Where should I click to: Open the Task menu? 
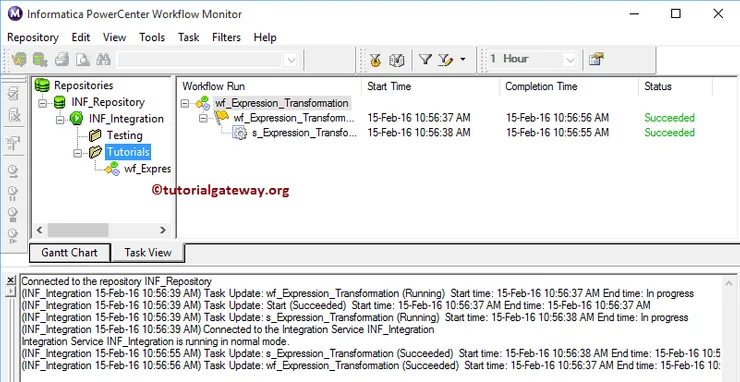tap(188, 37)
